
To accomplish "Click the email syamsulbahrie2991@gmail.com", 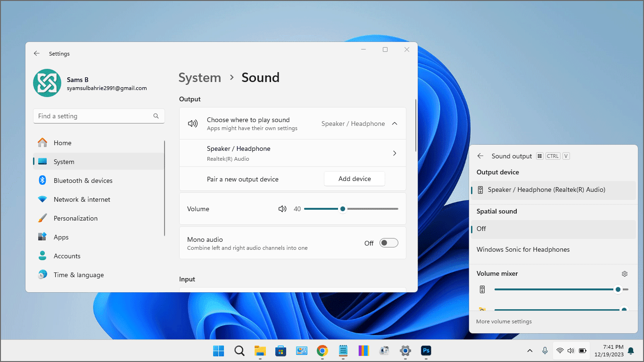I will (107, 88).
